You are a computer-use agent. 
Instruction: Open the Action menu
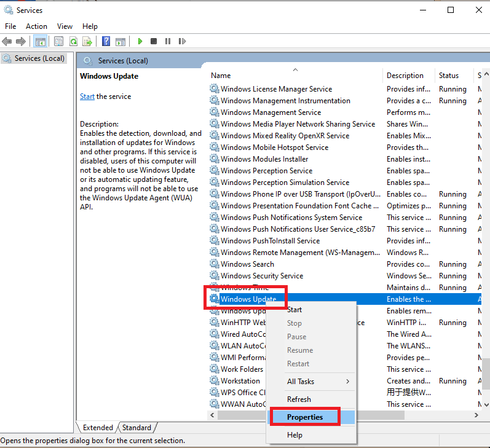36,26
